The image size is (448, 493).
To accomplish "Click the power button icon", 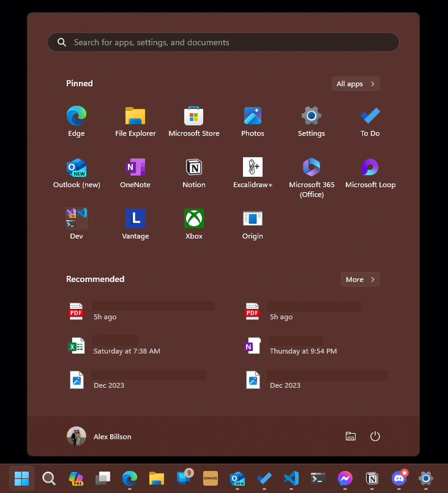I will tap(375, 436).
